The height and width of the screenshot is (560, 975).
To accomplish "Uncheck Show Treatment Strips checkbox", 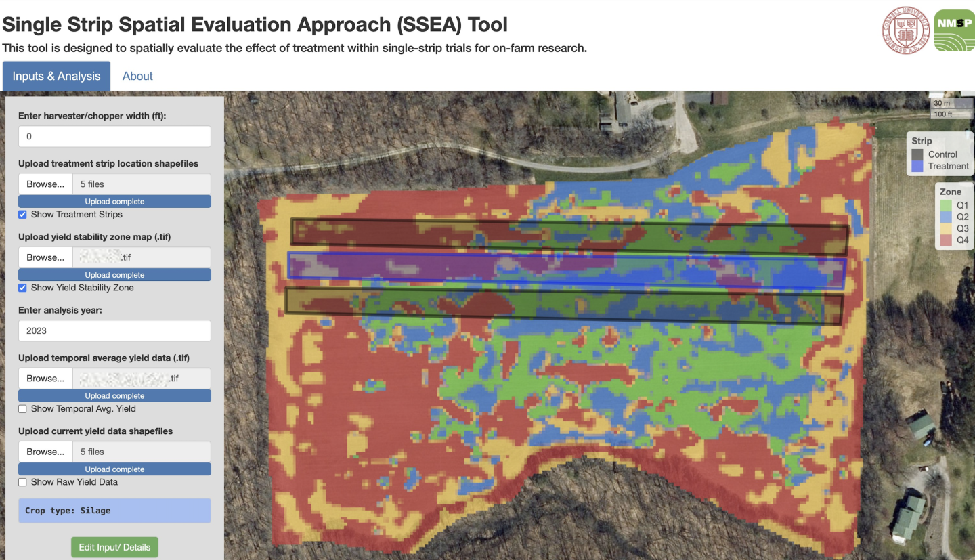I will 22,215.
